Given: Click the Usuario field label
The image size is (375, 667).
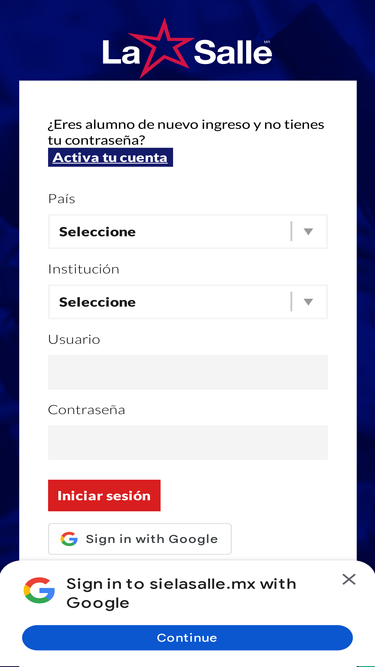Looking at the screenshot, I should (74, 339).
